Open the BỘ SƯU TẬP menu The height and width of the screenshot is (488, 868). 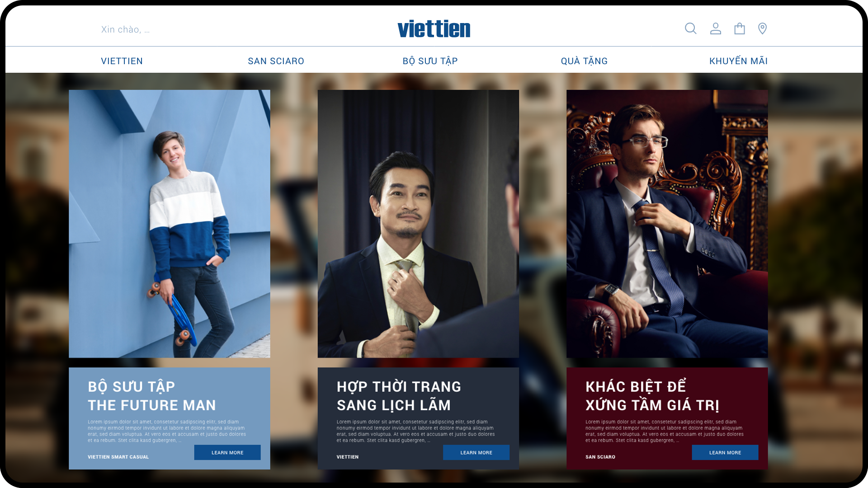[430, 61]
